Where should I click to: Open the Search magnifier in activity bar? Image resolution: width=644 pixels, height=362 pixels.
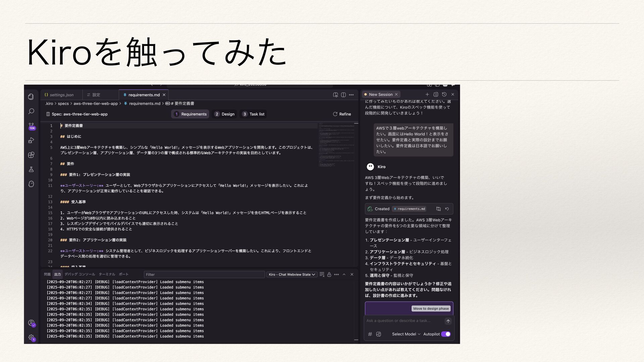pos(31,111)
